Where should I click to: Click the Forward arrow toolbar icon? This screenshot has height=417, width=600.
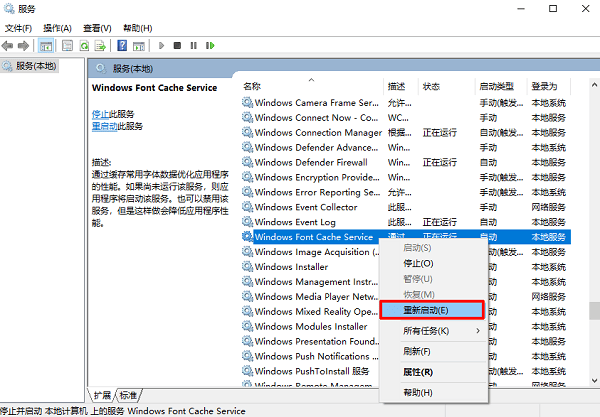(23, 46)
